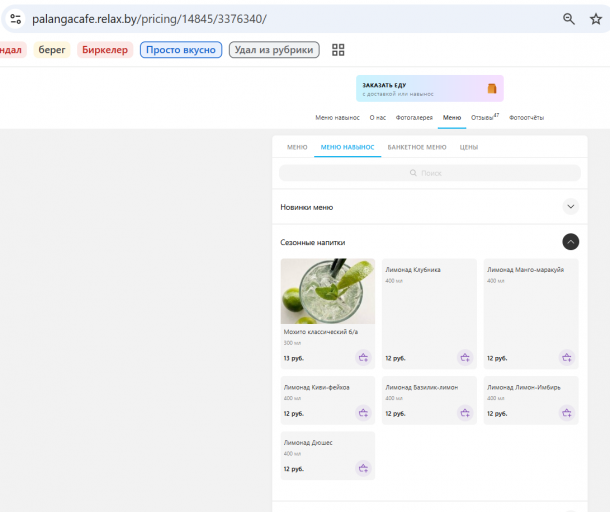Select the Меню navigation item
The width and height of the screenshot is (610, 512).
coord(452,117)
